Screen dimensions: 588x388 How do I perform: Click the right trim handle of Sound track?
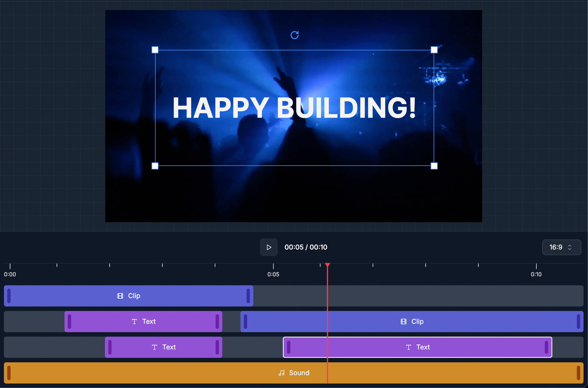578,373
